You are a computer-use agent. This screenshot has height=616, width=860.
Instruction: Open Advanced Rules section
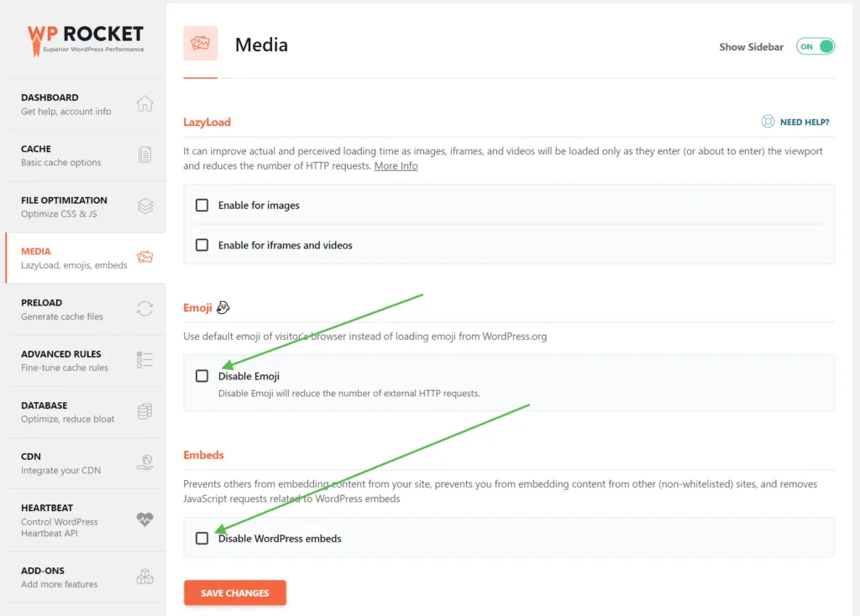(87, 361)
